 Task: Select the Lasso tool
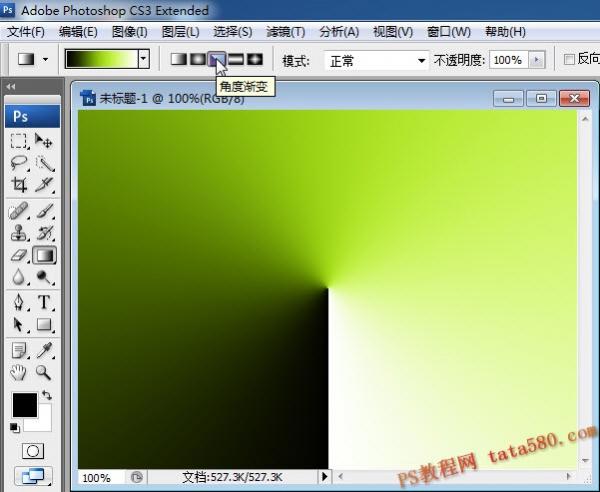[x=18, y=163]
